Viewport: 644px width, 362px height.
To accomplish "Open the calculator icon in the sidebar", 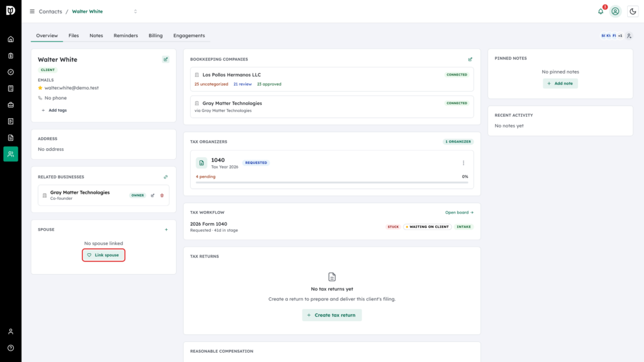I will coord(11,89).
